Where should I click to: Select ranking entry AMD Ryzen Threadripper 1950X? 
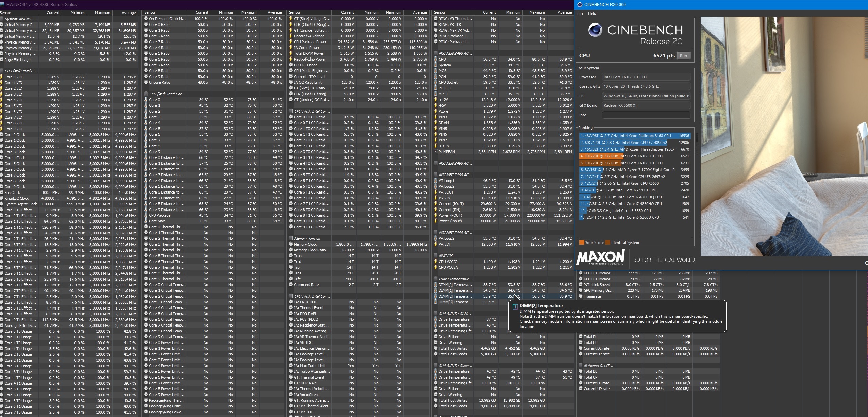coord(635,149)
